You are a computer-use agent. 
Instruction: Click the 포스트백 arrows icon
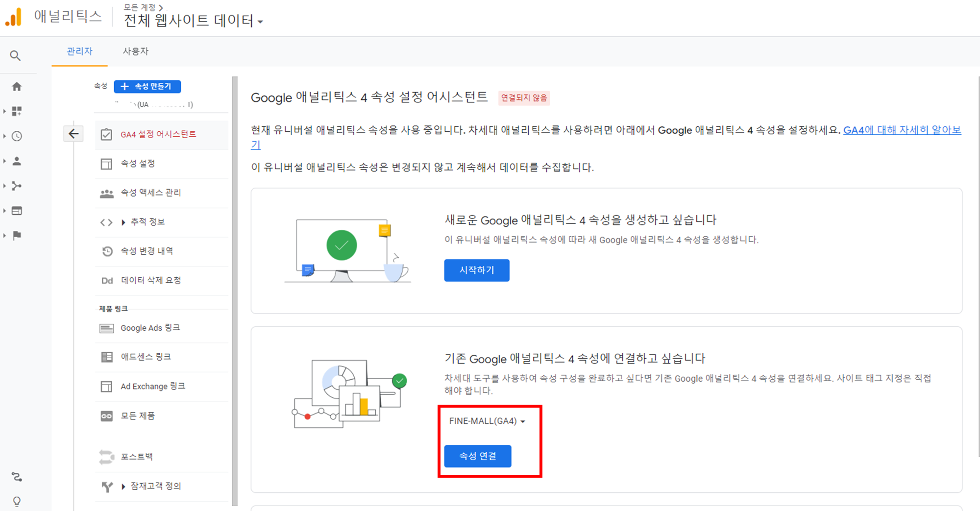(106, 457)
